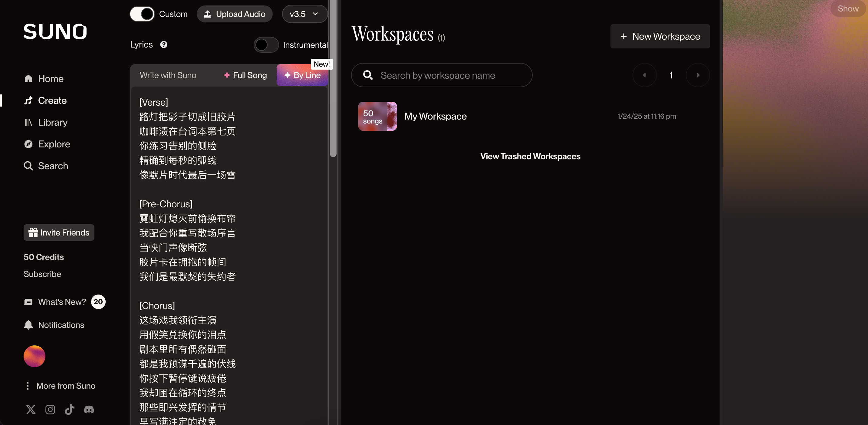Image resolution: width=868 pixels, height=425 pixels.
Task: Open the Discord social icon
Action: [x=89, y=410]
